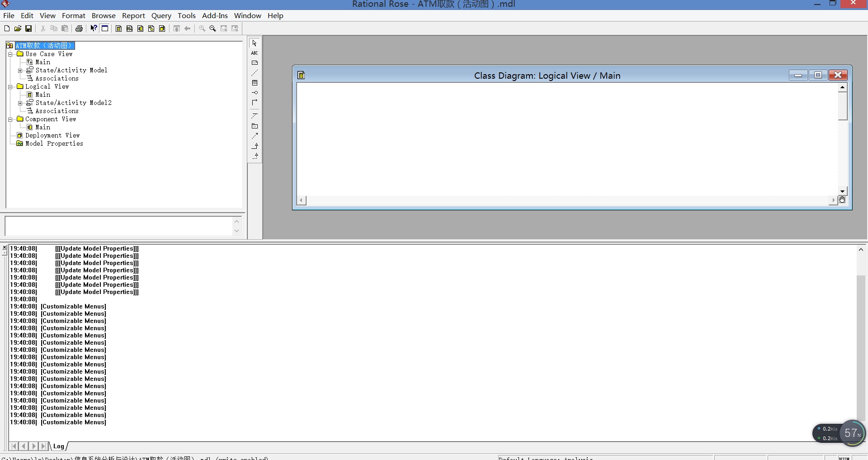Select Associations under Logical View
Screen dimensions: 868x460
tap(57, 111)
